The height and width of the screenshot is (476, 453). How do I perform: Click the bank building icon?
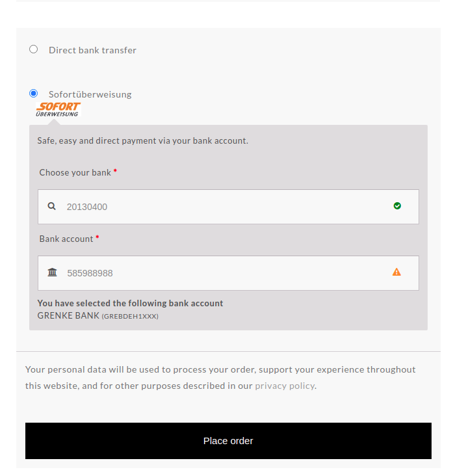[x=53, y=272]
